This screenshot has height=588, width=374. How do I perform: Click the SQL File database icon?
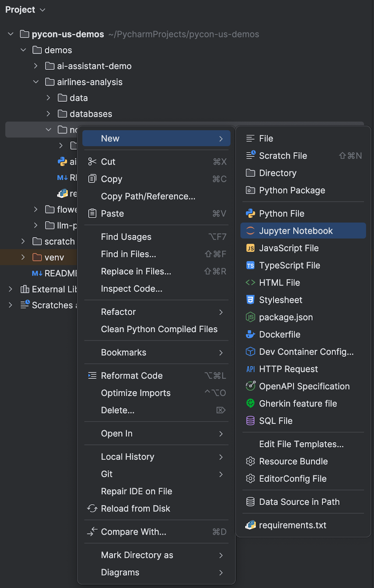[x=250, y=421]
